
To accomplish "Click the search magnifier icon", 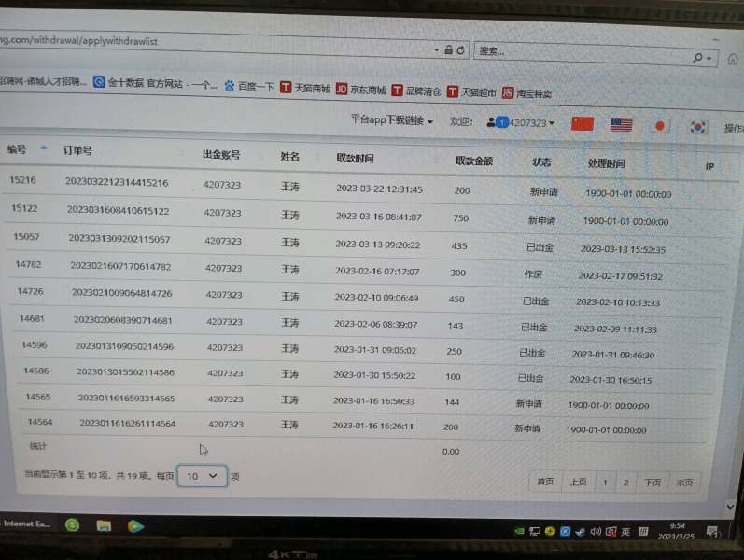I will [x=697, y=58].
